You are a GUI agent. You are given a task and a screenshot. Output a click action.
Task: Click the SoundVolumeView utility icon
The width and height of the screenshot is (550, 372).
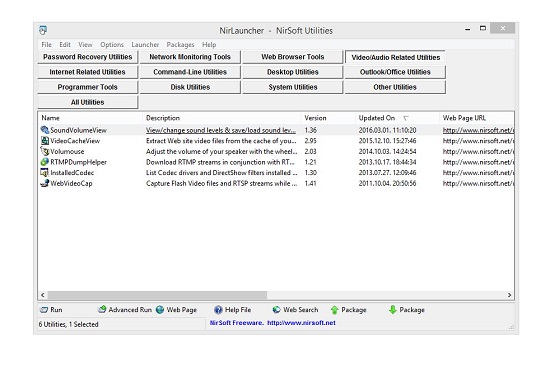click(x=45, y=130)
